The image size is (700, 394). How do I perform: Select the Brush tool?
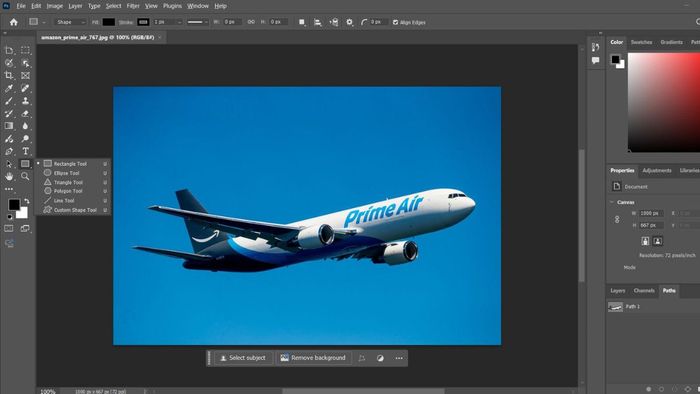9,101
